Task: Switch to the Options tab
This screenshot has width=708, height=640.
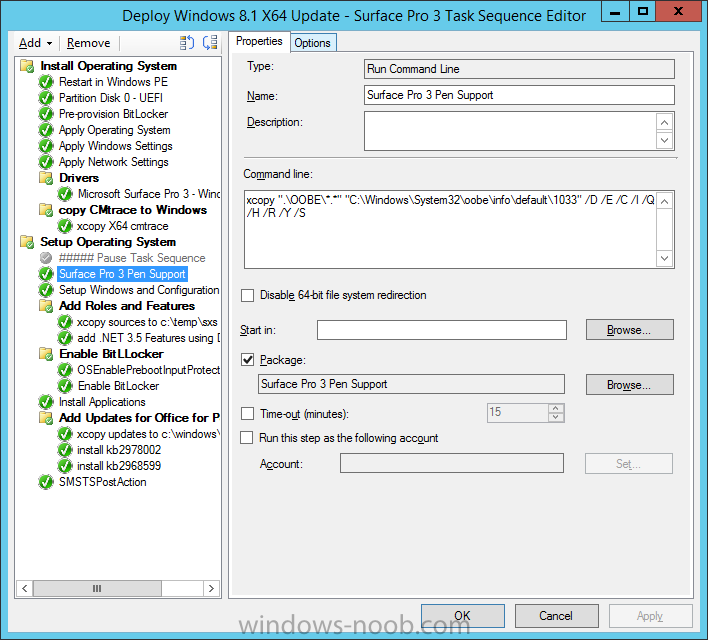Action: pos(312,43)
